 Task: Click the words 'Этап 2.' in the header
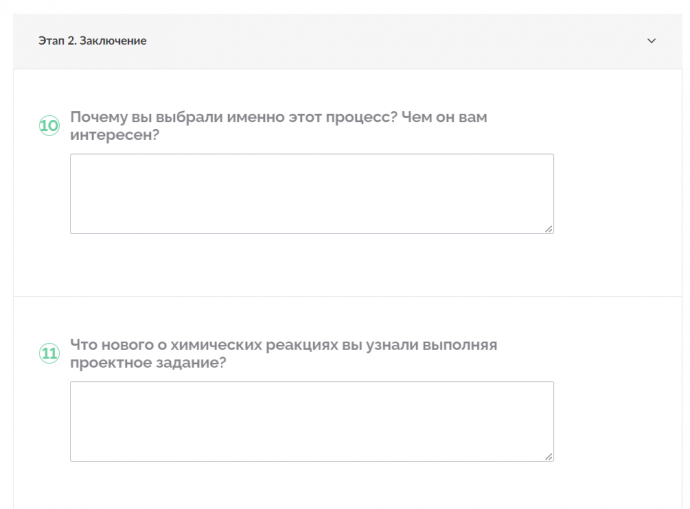click(58, 41)
